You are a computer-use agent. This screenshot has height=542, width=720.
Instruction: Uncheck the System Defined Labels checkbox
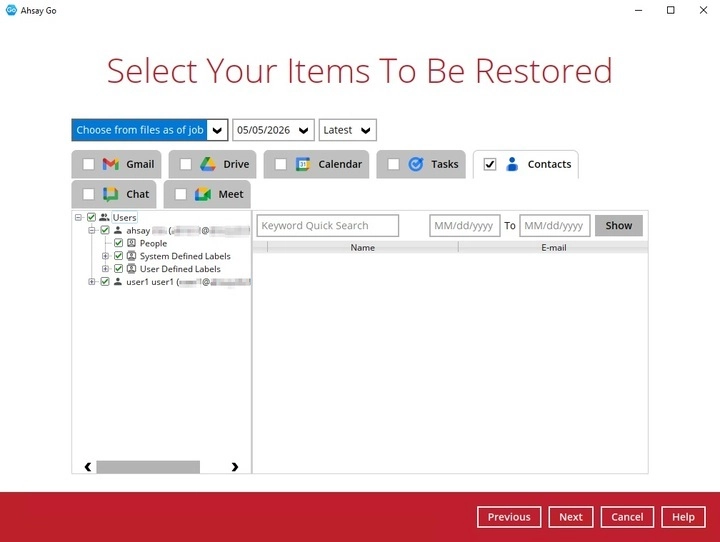[x=118, y=256]
